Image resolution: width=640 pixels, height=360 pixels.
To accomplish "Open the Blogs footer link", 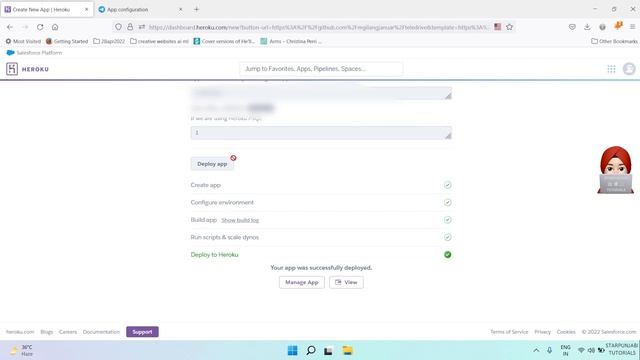I will (x=47, y=332).
